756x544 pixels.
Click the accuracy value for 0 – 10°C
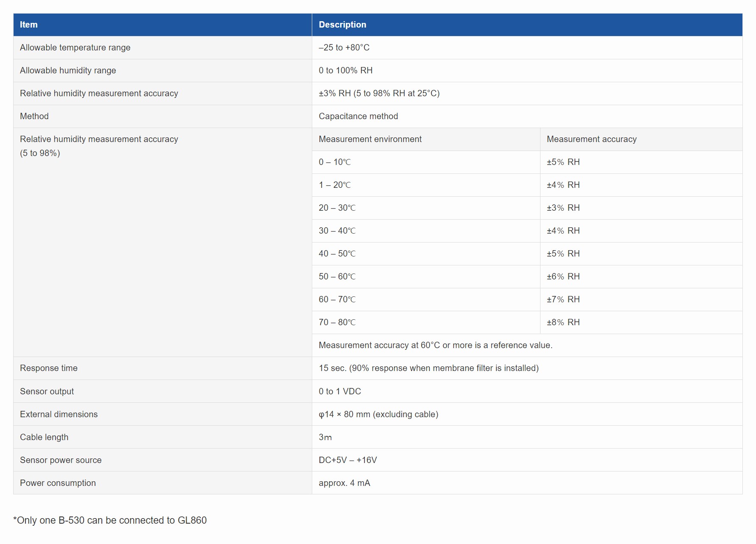click(x=641, y=162)
